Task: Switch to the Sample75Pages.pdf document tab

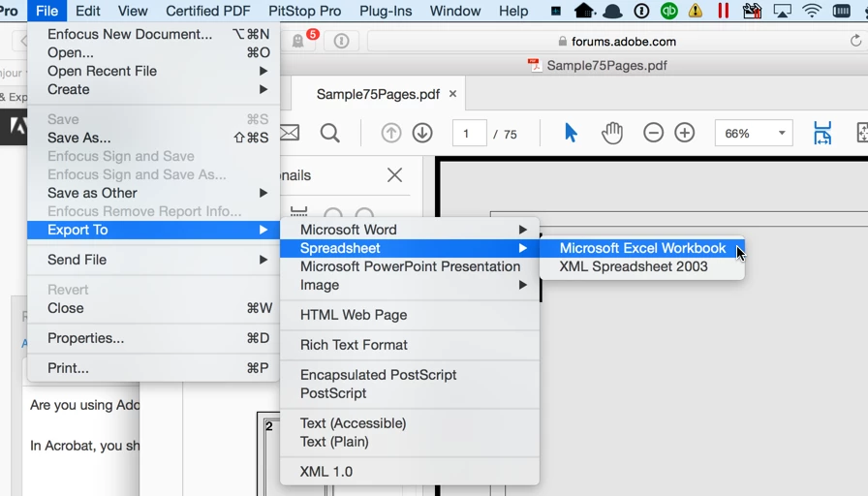Action: (378, 94)
